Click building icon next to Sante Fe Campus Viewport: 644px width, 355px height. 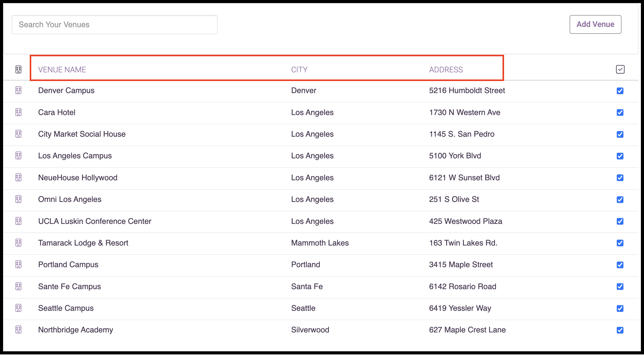point(19,286)
